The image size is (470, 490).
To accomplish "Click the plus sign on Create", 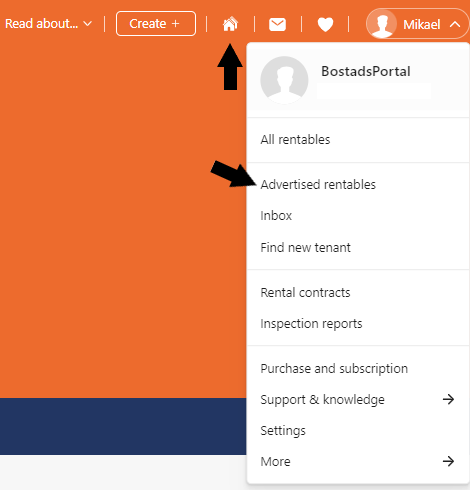I will pos(175,24).
